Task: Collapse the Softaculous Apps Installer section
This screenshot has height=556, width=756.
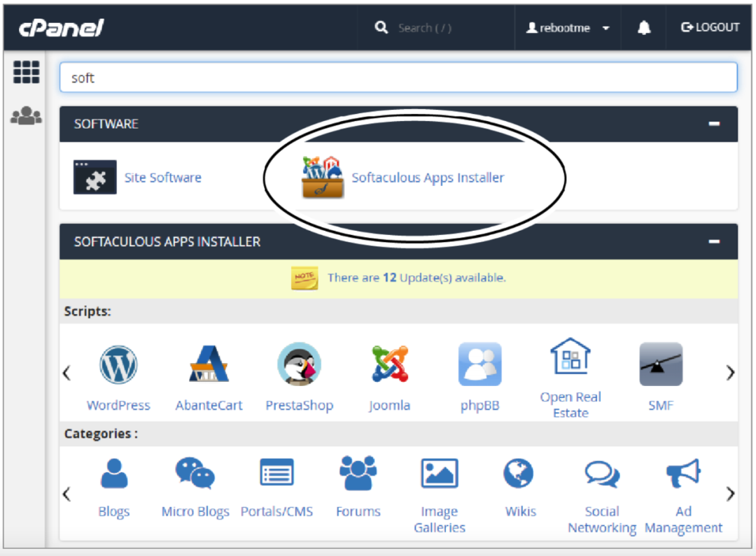Action: click(714, 241)
